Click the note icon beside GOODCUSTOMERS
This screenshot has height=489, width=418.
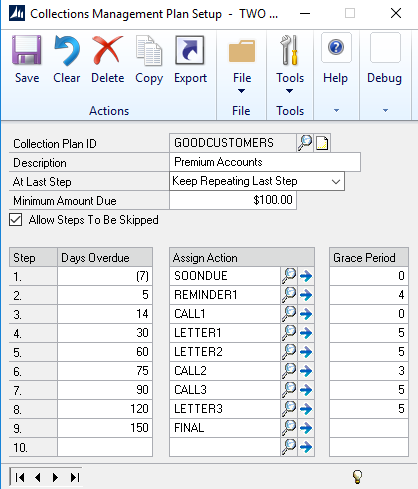click(x=322, y=143)
